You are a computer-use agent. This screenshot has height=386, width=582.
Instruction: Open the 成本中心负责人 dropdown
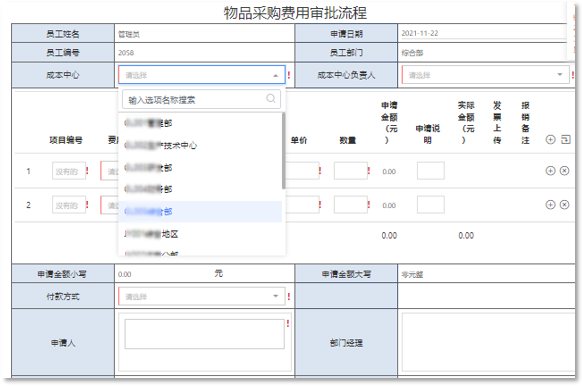coord(485,75)
